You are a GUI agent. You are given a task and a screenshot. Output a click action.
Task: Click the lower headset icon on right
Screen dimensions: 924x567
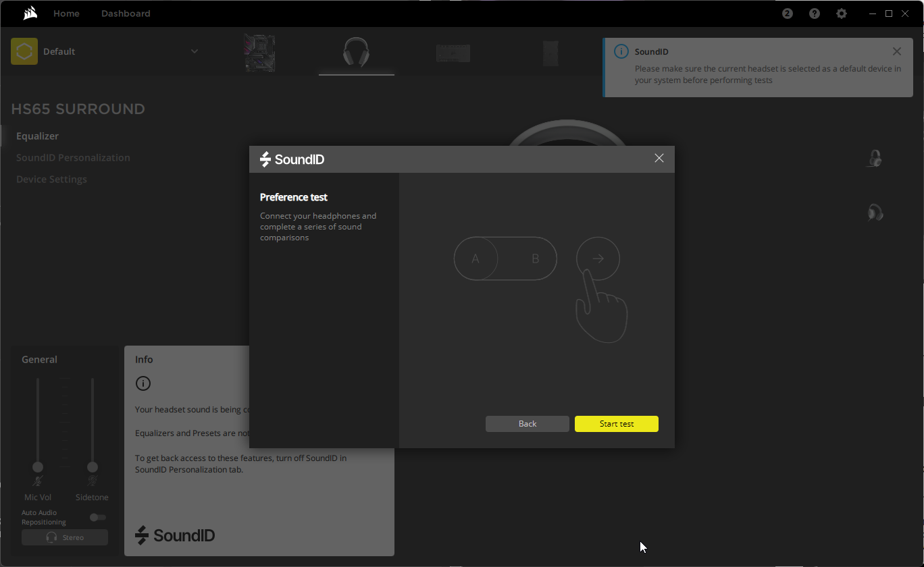pos(875,213)
